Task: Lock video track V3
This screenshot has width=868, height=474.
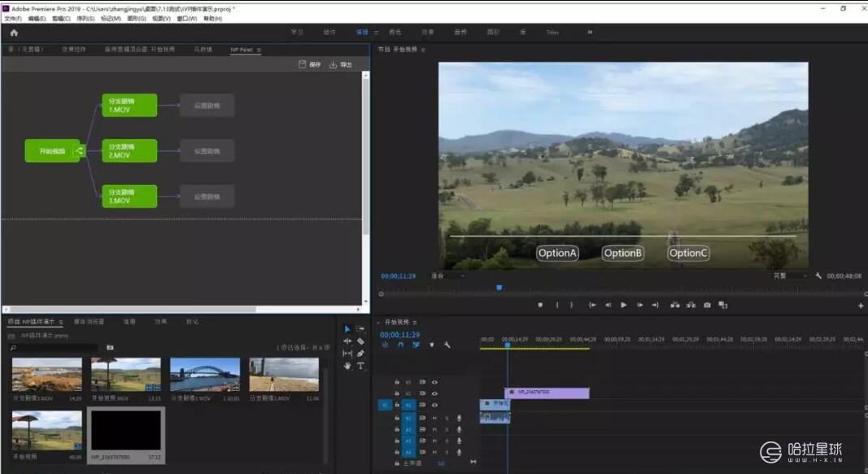Action: (397, 382)
